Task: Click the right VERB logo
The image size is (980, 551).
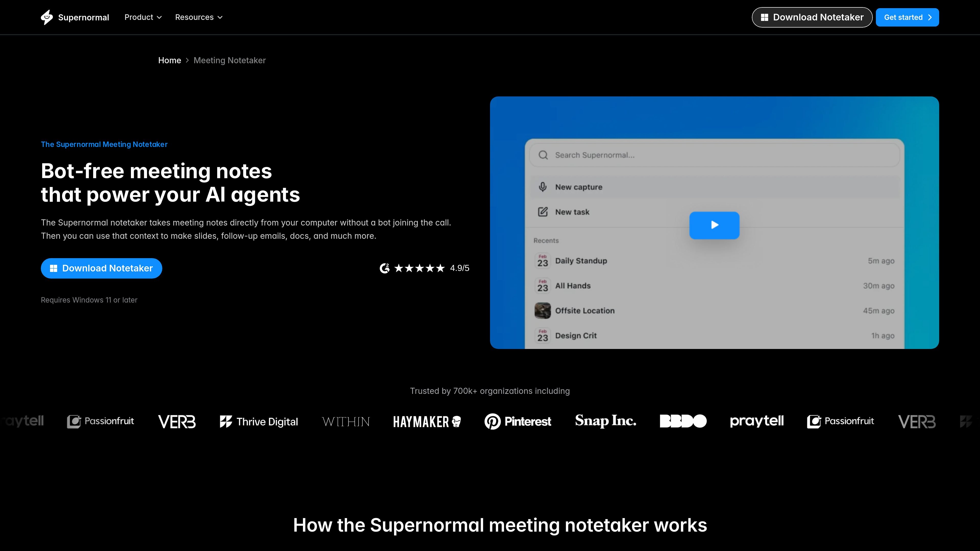Action: coord(917,422)
